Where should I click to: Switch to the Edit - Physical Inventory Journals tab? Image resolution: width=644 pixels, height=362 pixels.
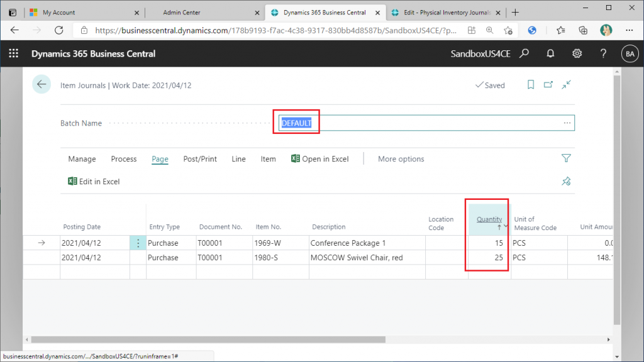click(x=446, y=13)
